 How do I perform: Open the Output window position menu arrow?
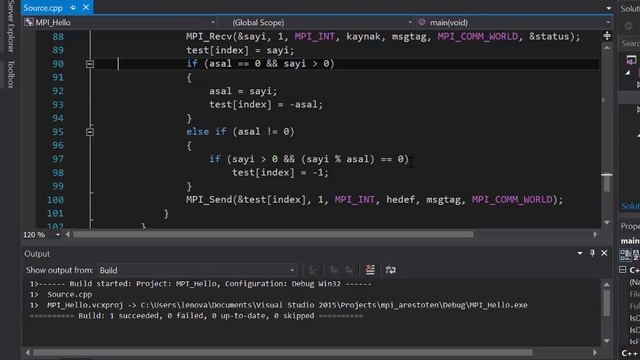[x=580, y=253]
